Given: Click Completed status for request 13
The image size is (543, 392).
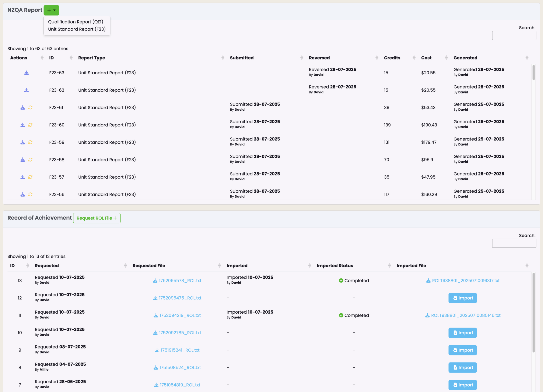Looking at the screenshot, I should [354, 281].
